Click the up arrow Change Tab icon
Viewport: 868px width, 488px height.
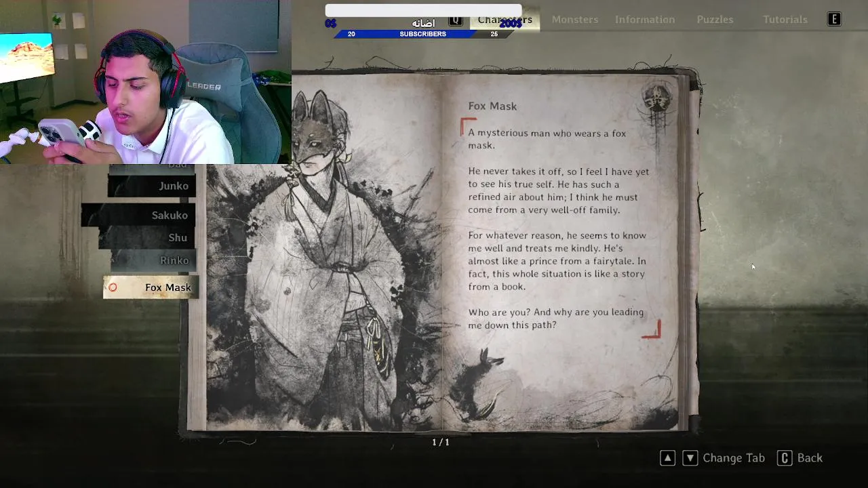click(667, 458)
